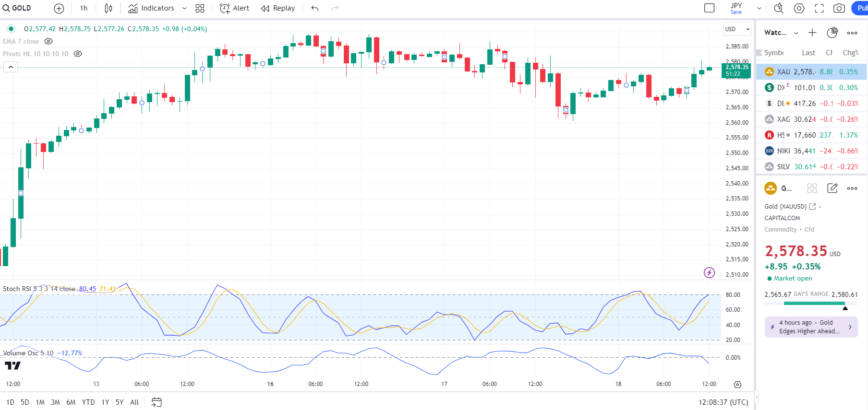Screen dimensions: 868x410
Task: Click the undo arrow in toolbar
Action: (315, 8)
